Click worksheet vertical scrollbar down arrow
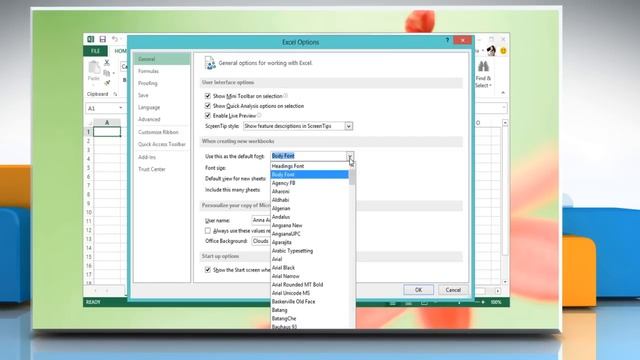 pos(505,282)
